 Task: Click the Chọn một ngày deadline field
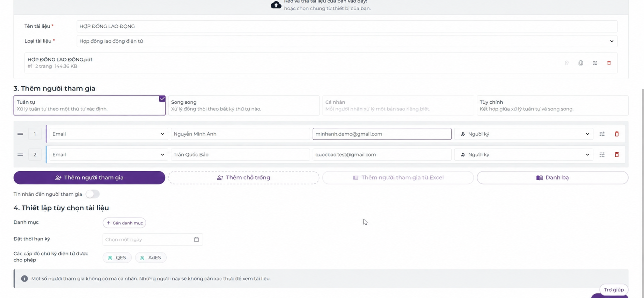point(153,239)
